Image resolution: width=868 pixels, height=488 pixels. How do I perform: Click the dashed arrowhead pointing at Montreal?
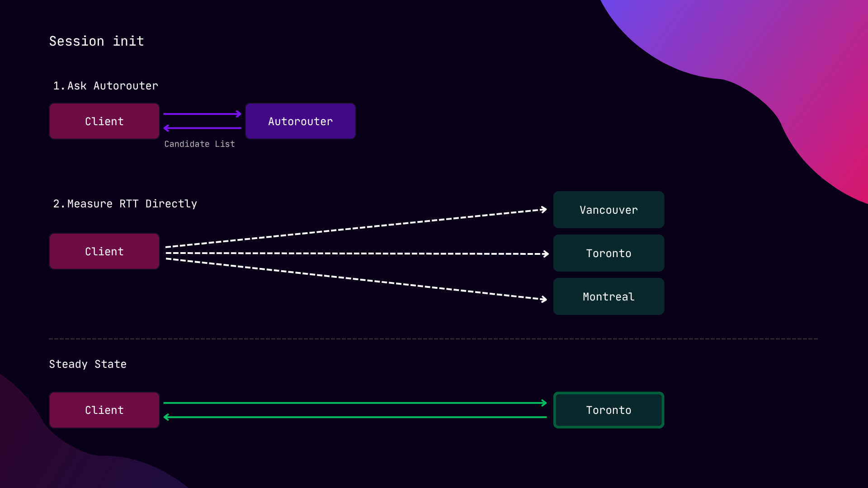coord(544,299)
